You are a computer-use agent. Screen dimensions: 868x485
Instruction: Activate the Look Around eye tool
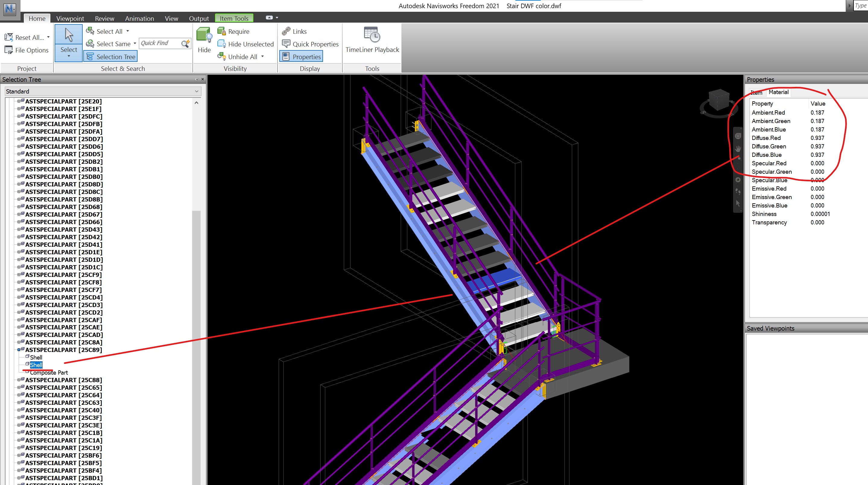(738, 180)
